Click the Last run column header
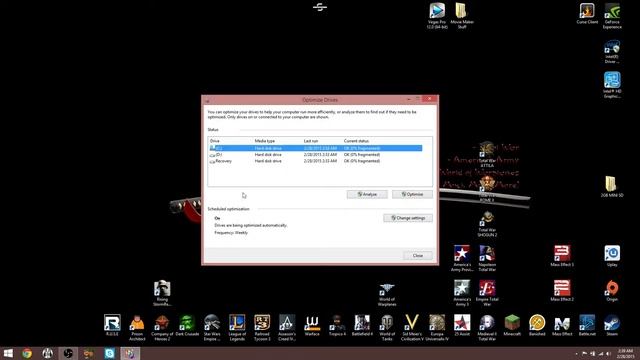 pyautogui.click(x=311, y=141)
